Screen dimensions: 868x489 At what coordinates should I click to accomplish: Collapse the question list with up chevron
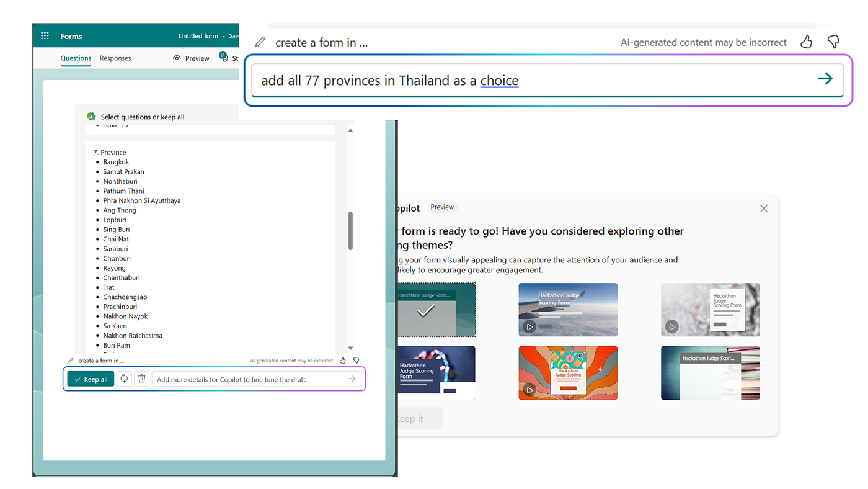tap(350, 130)
